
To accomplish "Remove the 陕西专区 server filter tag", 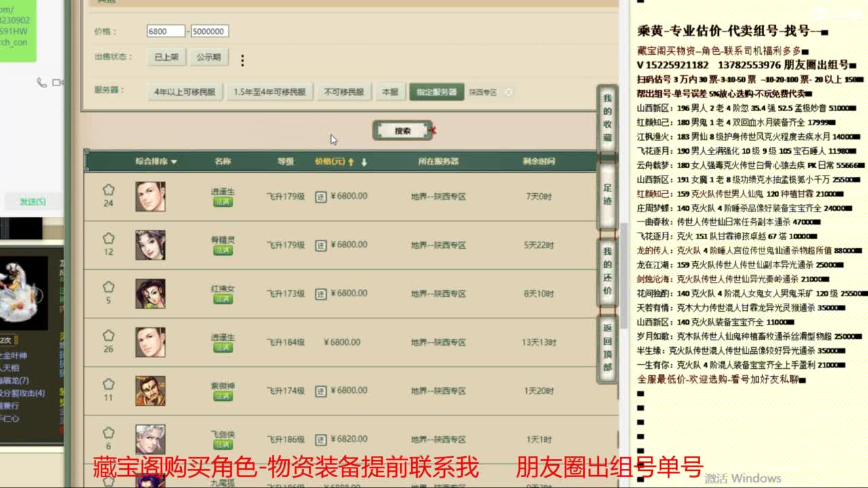I will point(509,92).
